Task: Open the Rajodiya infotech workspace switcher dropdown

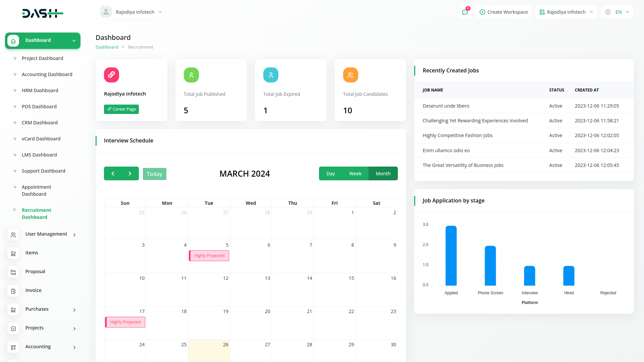Action: (x=566, y=12)
